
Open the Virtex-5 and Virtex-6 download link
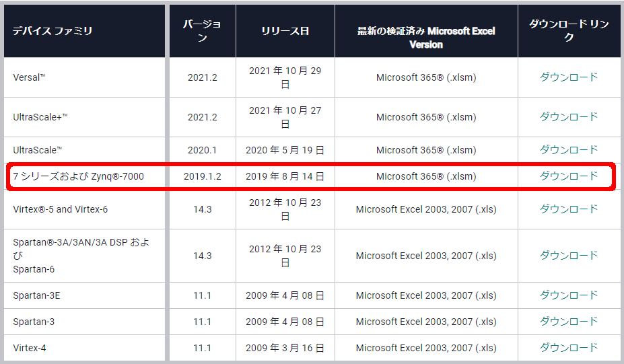click(569, 209)
